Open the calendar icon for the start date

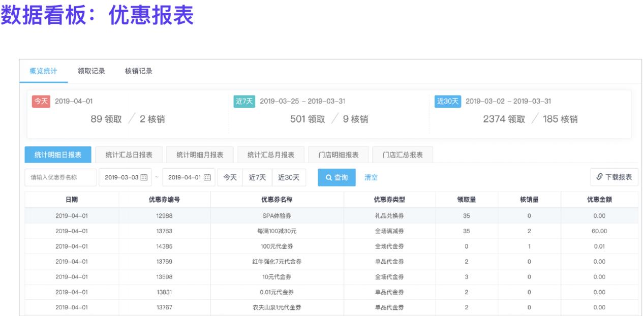coord(145,177)
